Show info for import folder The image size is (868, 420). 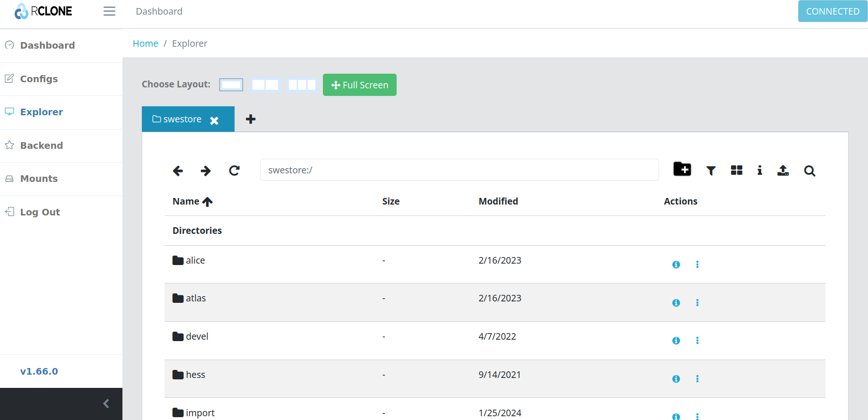[x=676, y=416]
